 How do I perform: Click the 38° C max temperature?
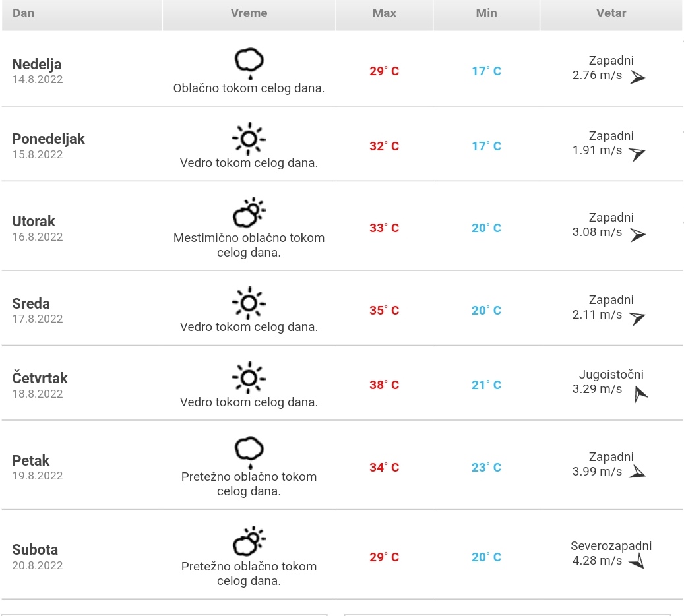385,385
